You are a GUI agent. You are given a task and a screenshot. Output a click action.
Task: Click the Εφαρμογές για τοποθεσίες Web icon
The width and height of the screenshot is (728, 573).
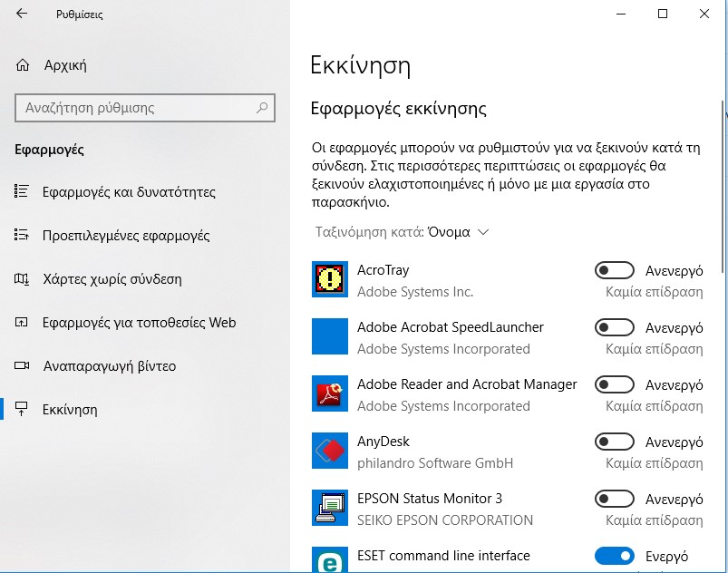point(22,322)
